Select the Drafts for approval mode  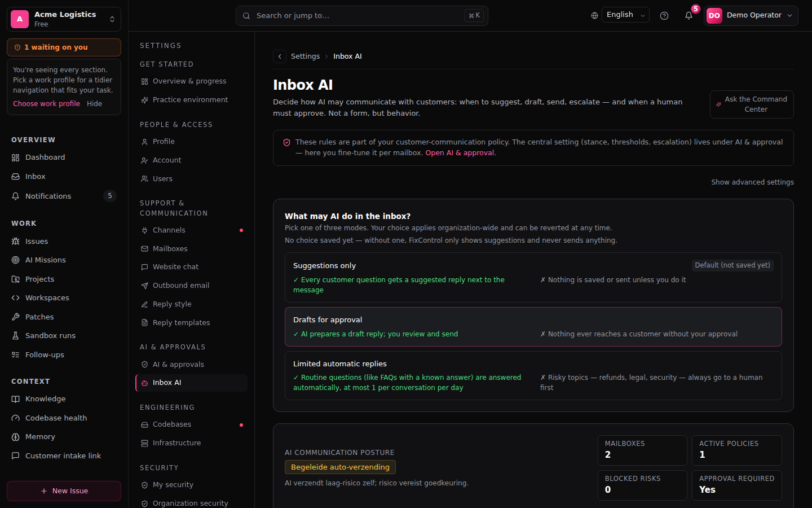pos(533,327)
